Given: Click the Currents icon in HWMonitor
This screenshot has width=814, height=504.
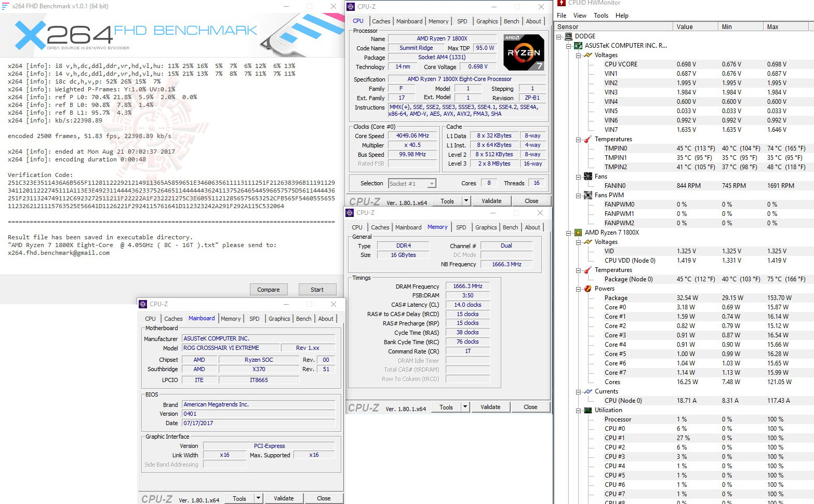Looking at the screenshot, I should pos(588,391).
